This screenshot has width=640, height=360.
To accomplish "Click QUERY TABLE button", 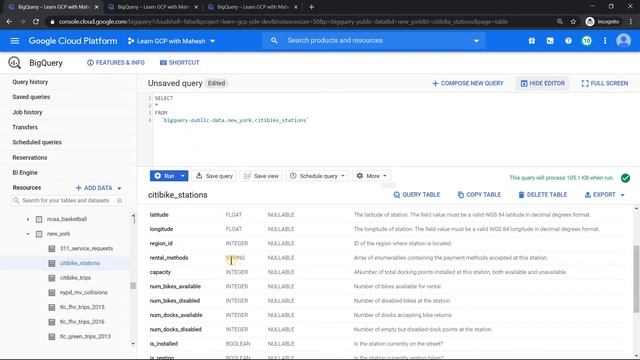I will click(x=416, y=195).
